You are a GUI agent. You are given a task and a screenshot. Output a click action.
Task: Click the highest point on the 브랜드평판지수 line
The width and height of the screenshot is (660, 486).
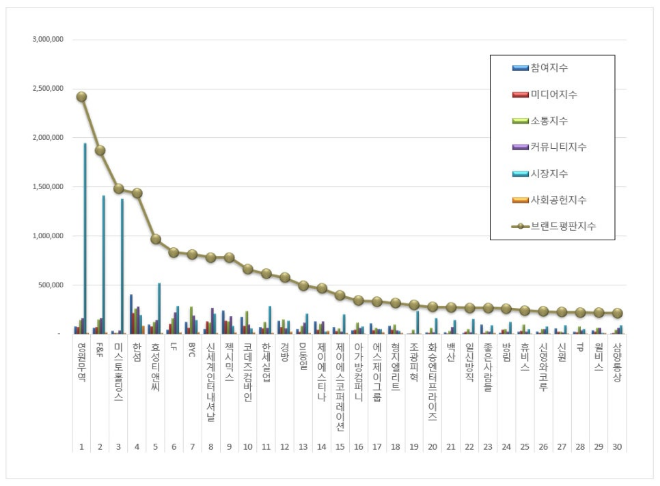click(81, 97)
